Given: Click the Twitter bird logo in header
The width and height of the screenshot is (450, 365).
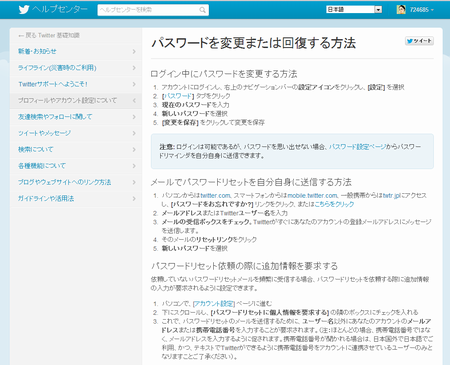Looking at the screenshot, I should [x=24, y=9].
